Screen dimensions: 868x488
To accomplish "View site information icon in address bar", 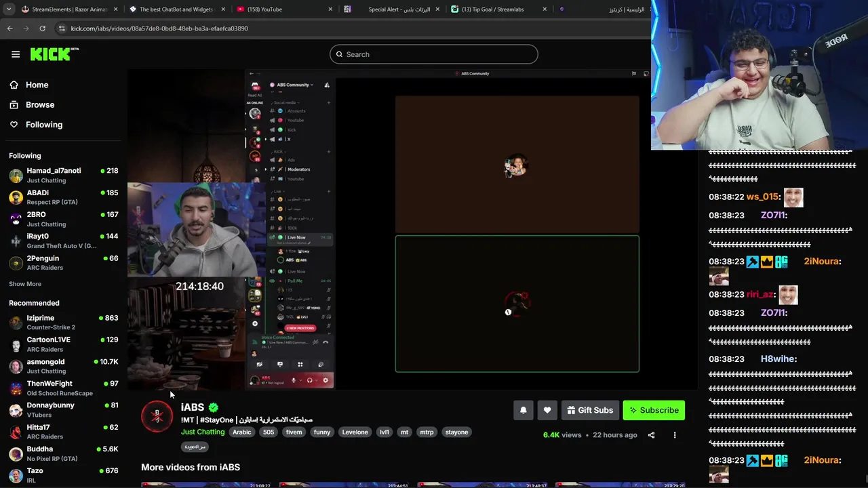I will point(62,28).
